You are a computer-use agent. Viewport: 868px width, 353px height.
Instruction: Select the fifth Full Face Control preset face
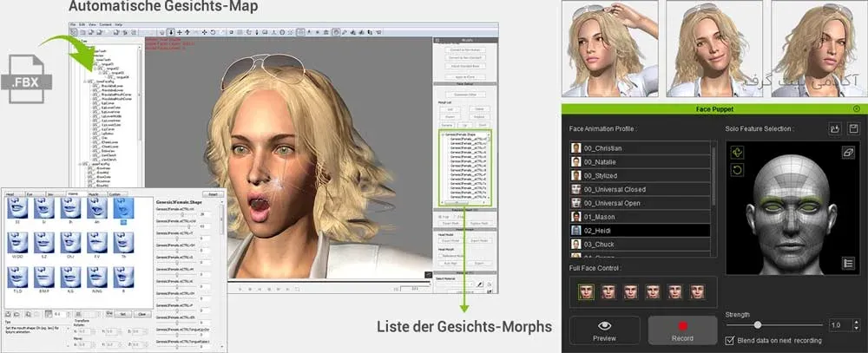coord(674,291)
